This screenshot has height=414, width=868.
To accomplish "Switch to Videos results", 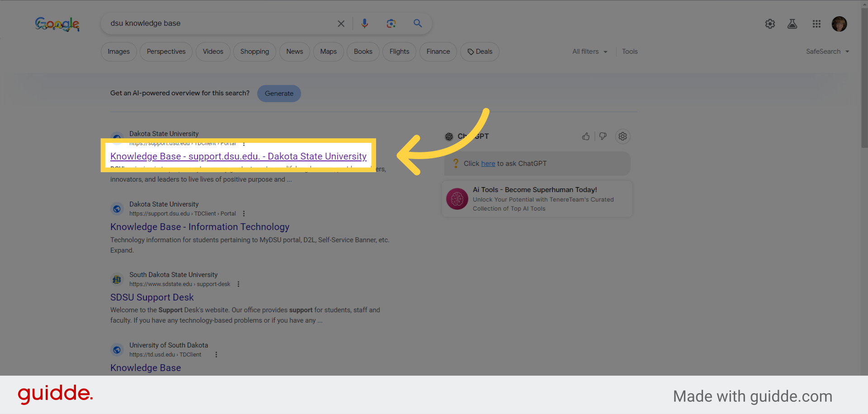I will pyautogui.click(x=213, y=52).
